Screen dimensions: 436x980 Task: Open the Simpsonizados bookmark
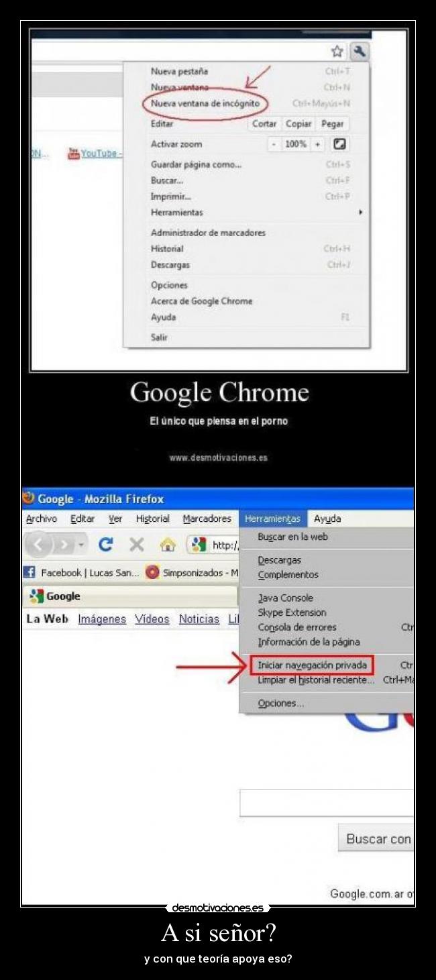(x=192, y=573)
